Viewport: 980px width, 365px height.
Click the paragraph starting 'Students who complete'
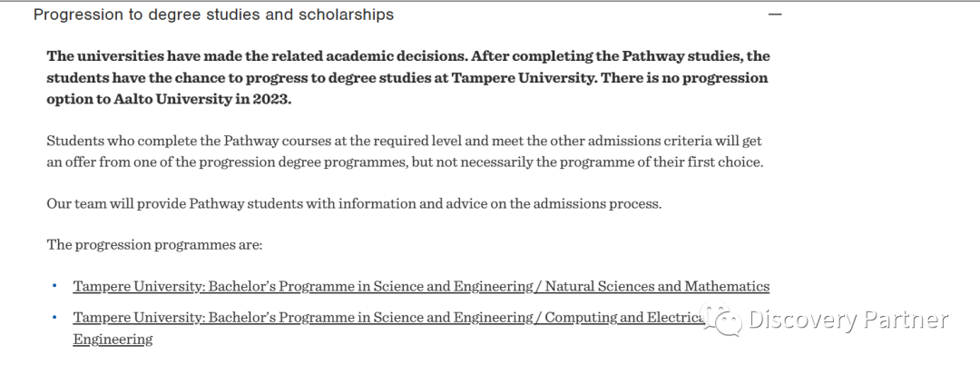point(405,152)
